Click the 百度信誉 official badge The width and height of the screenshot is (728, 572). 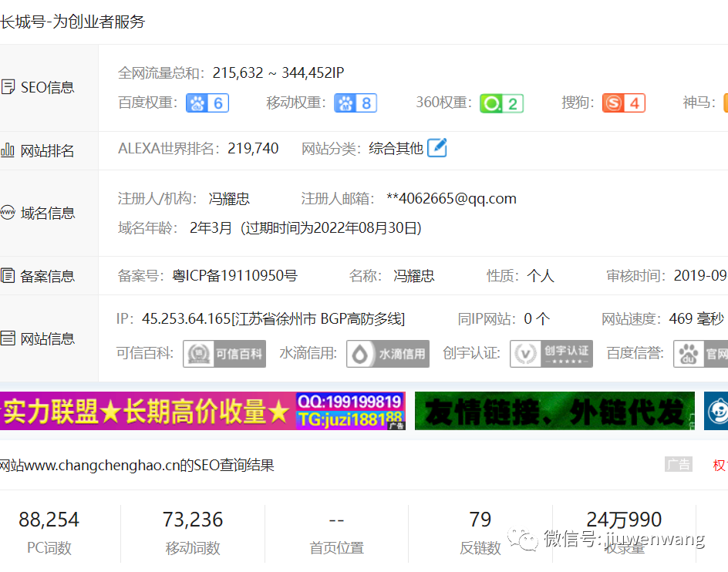point(704,354)
